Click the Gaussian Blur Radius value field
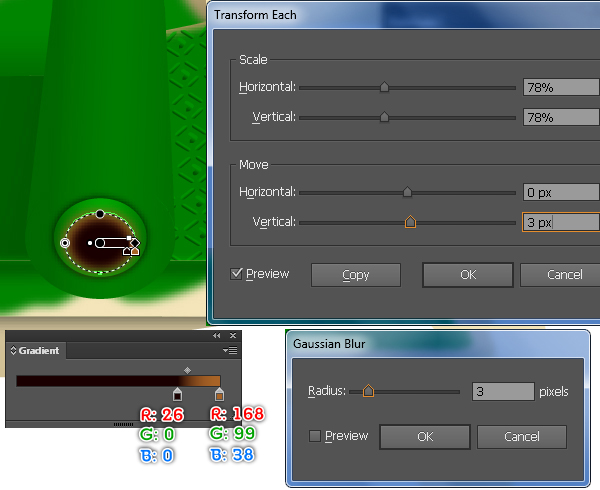This screenshot has height=490, width=600. pyautogui.click(x=503, y=391)
